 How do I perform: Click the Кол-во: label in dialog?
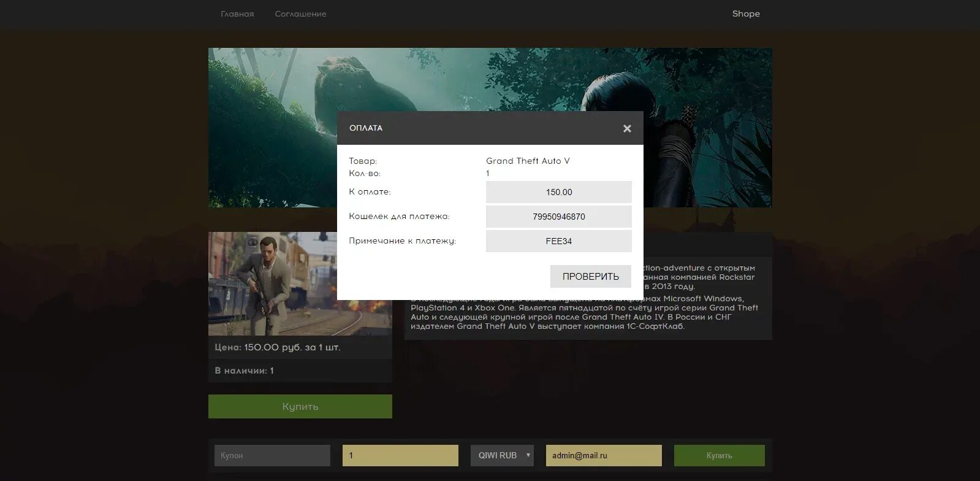[365, 174]
